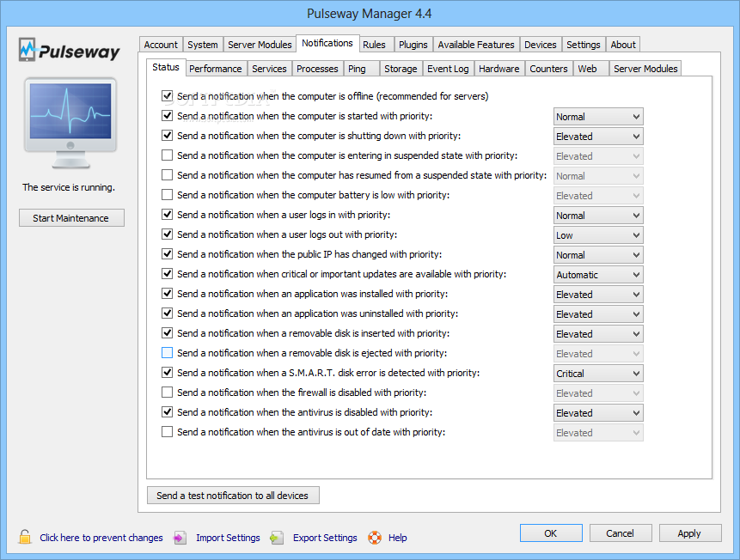This screenshot has height=560, width=740.
Task: Switch to Available Features tab
Action: 476,45
